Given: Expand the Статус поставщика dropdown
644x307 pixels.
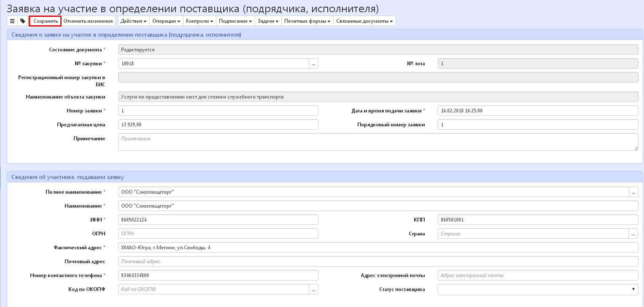Looking at the screenshot, I should tap(538, 289).
